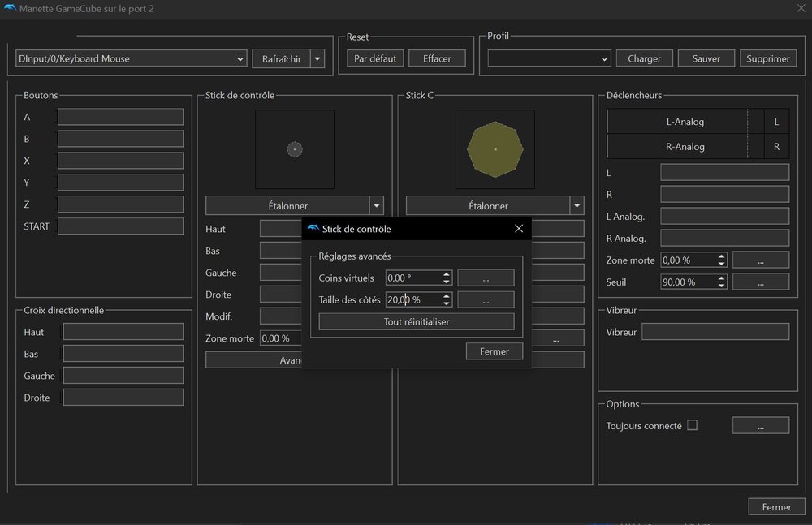Click inside the Taille des côtés field
The image size is (812, 525).
[x=412, y=299]
